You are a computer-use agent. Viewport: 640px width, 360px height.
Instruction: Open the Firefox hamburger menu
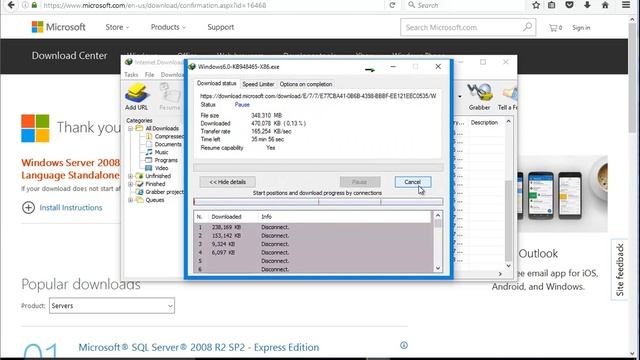click(x=626, y=5)
